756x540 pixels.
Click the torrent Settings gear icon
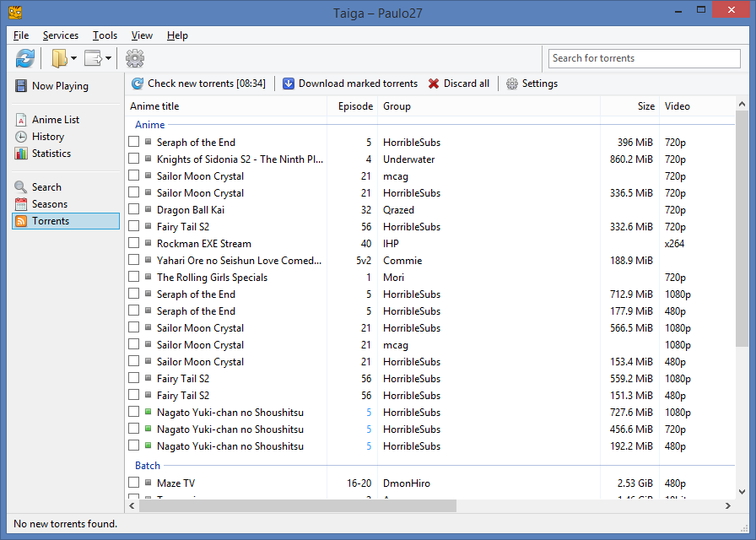point(512,84)
